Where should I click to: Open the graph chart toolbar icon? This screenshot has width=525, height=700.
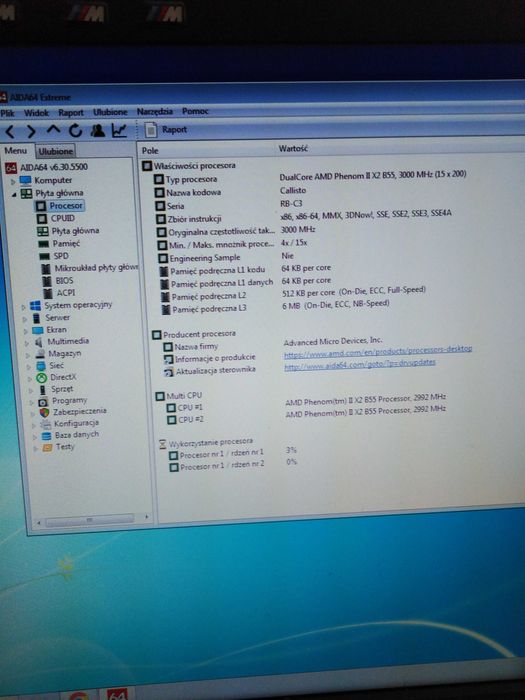click(119, 130)
